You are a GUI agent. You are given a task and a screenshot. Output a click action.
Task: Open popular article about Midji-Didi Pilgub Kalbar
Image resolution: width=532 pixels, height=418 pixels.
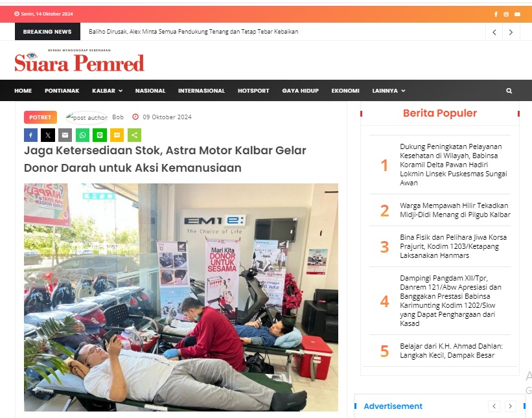(455, 210)
